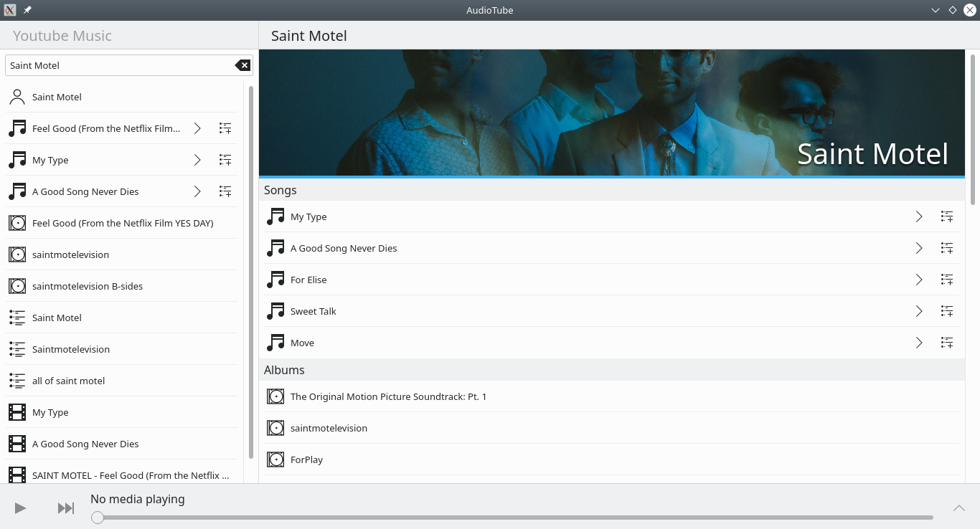Select Move song title
Viewport: 980px width, 529px height.
click(302, 343)
